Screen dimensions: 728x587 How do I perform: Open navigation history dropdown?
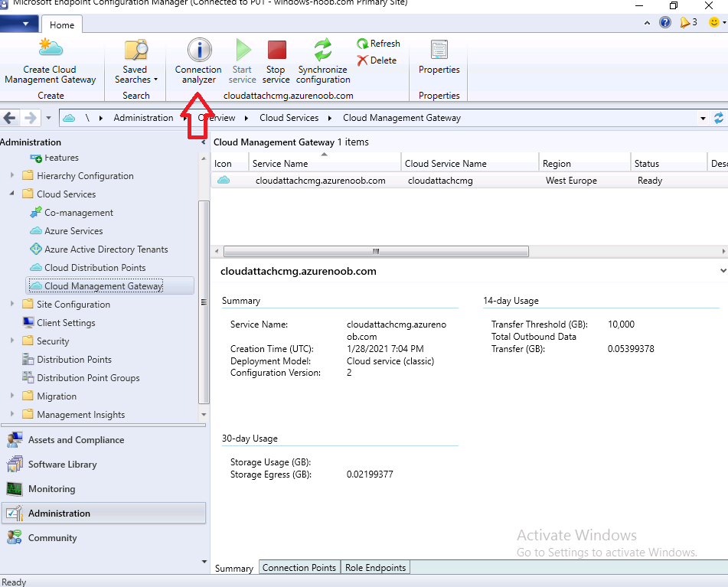click(x=48, y=118)
